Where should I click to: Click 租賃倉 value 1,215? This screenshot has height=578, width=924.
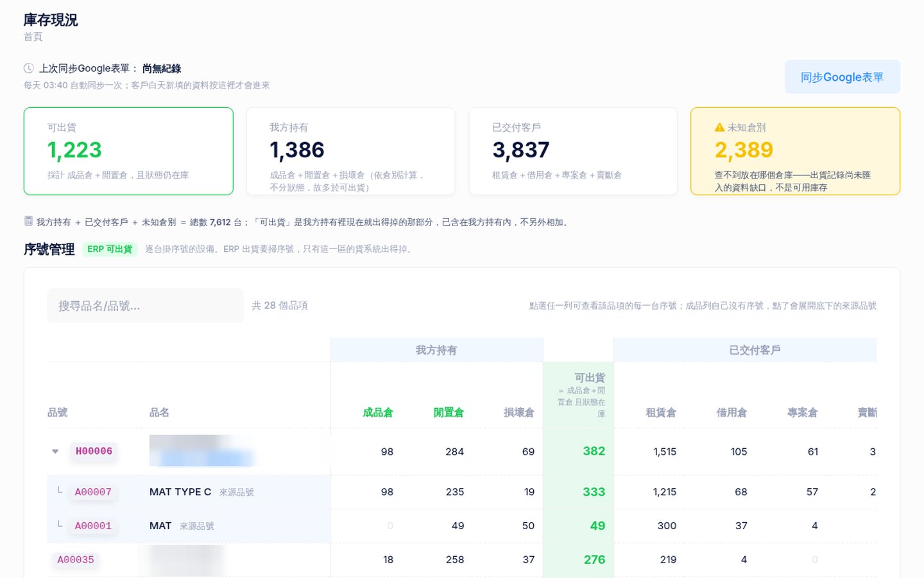coord(665,492)
